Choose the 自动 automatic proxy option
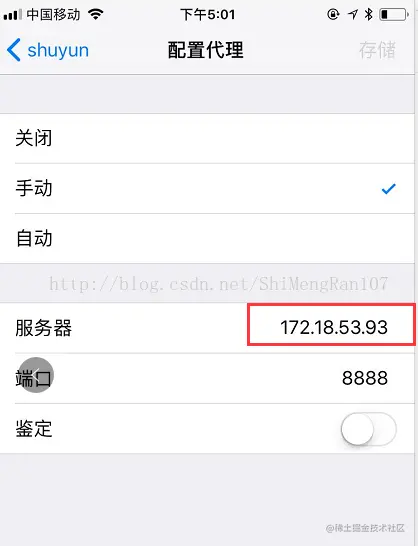This screenshot has height=546, width=418. click(x=207, y=239)
